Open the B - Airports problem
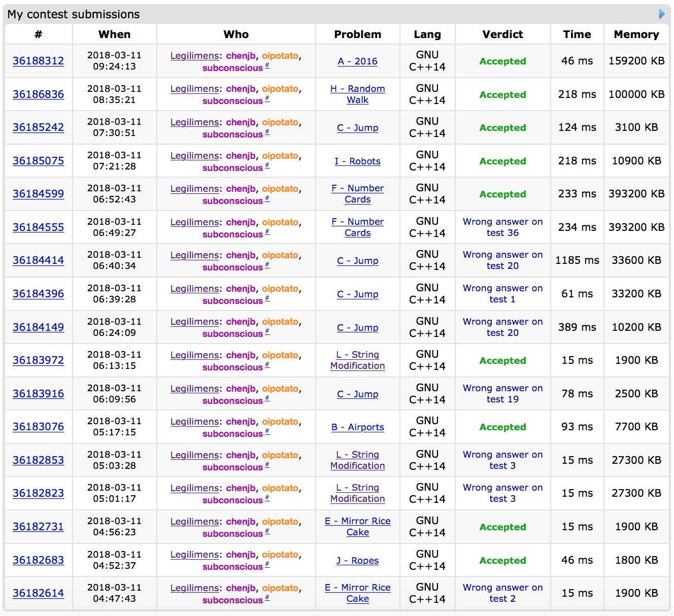Viewport: 674px width, 616px height. pos(357,427)
